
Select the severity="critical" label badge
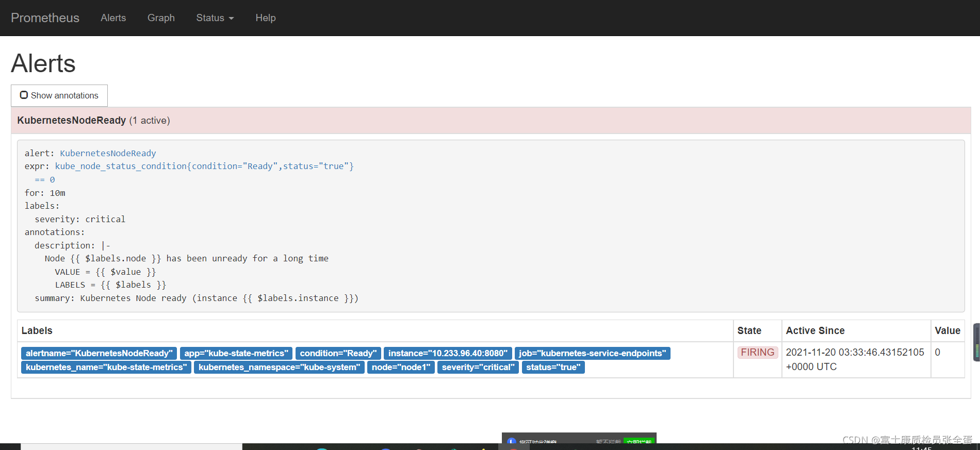478,367
